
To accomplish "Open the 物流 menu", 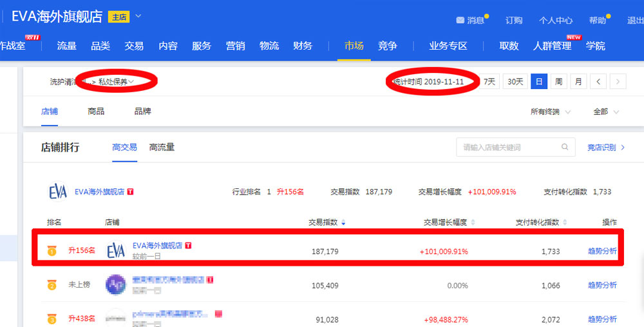I will [x=269, y=46].
